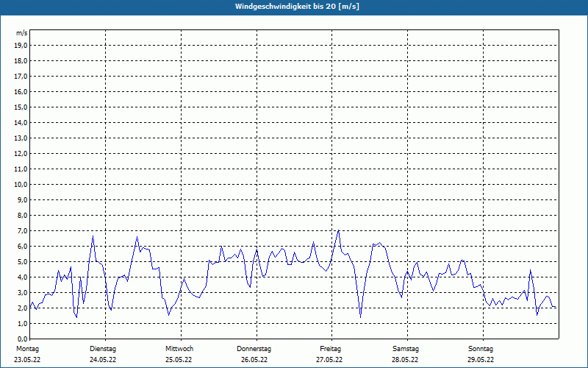
Task: Click the date 27.05.22
Action: point(329,360)
